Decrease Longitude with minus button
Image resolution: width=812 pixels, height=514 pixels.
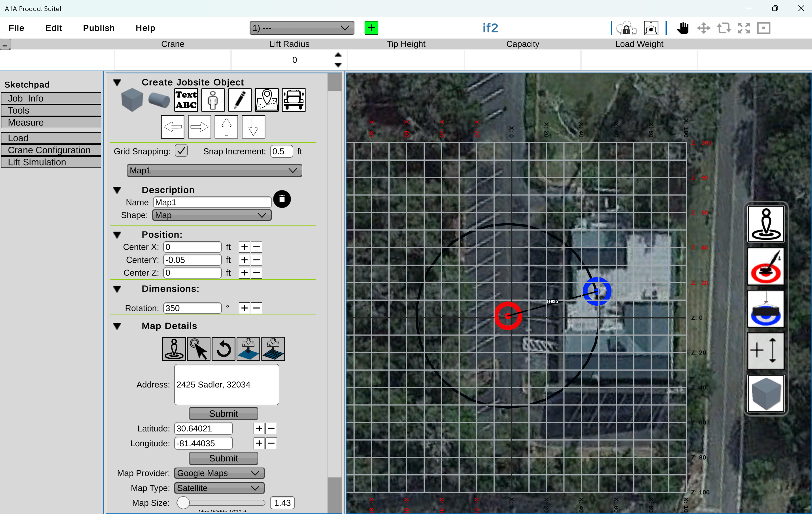point(271,443)
